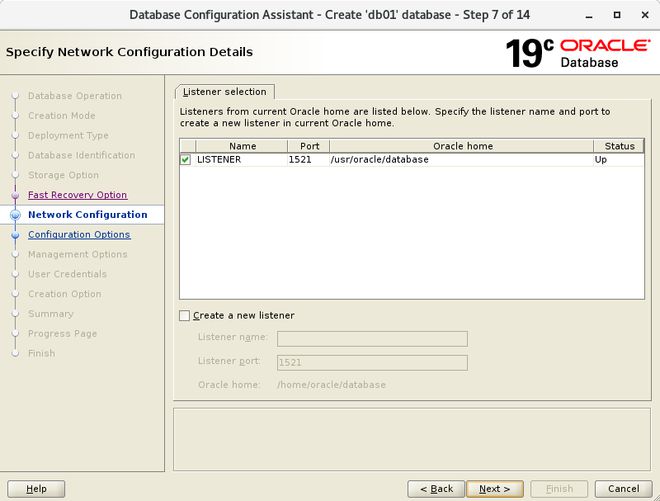
Task: Click the Next button
Action: [495, 489]
